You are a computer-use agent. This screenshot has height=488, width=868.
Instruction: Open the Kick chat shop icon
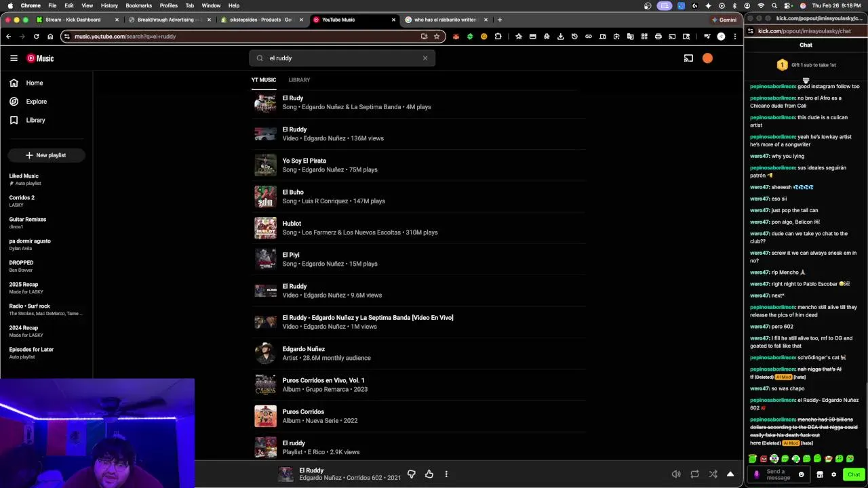pos(819,474)
